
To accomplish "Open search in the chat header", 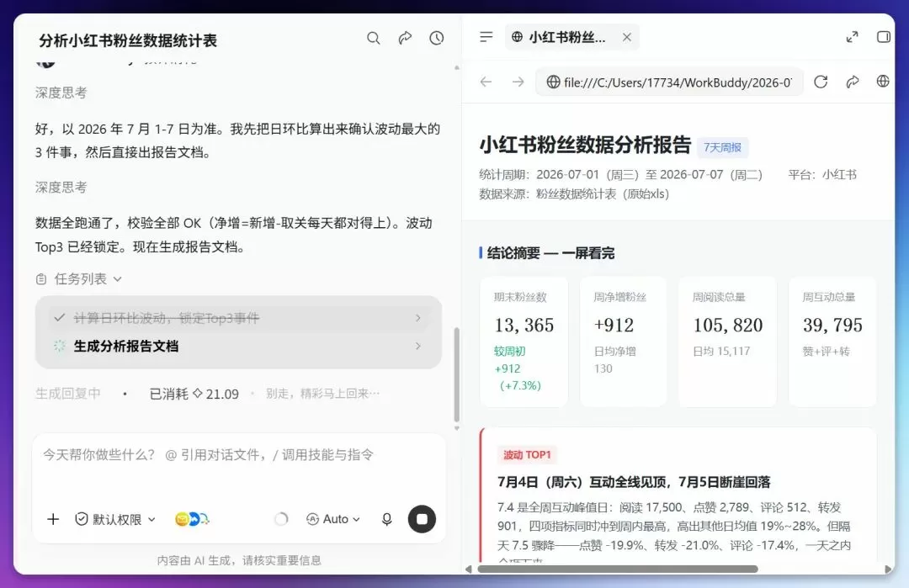I will (374, 38).
